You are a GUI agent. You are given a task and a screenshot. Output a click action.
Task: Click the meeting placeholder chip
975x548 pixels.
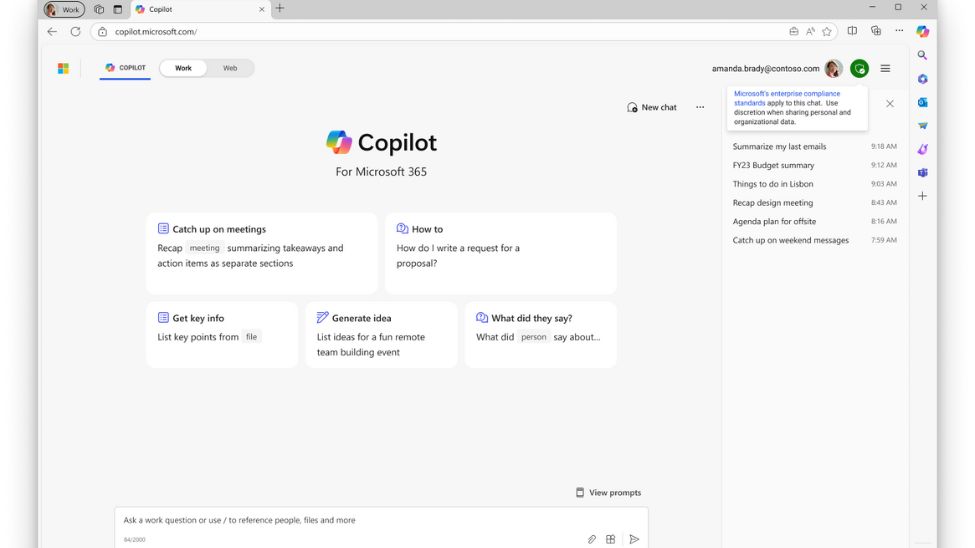[x=205, y=248]
